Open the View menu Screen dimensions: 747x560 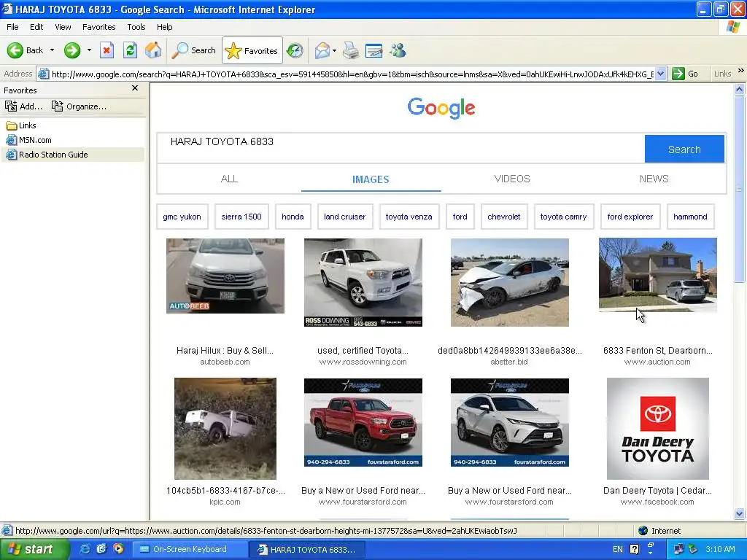pyautogui.click(x=63, y=27)
